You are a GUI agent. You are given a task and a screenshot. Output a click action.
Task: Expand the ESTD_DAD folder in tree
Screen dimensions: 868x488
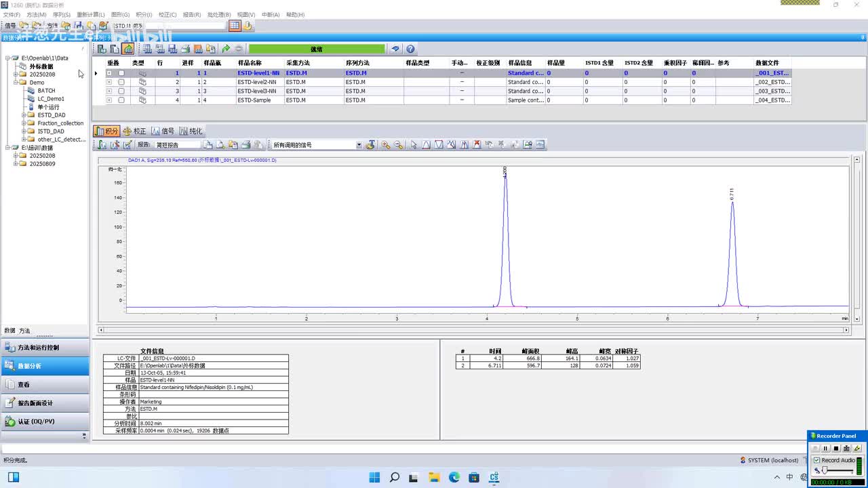24,115
